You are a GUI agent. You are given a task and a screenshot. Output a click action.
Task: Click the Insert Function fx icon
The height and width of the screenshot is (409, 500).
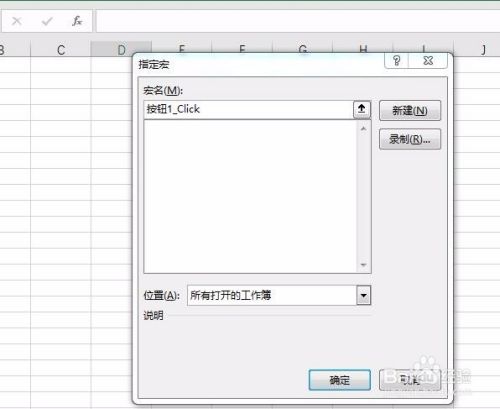pyautogui.click(x=77, y=21)
